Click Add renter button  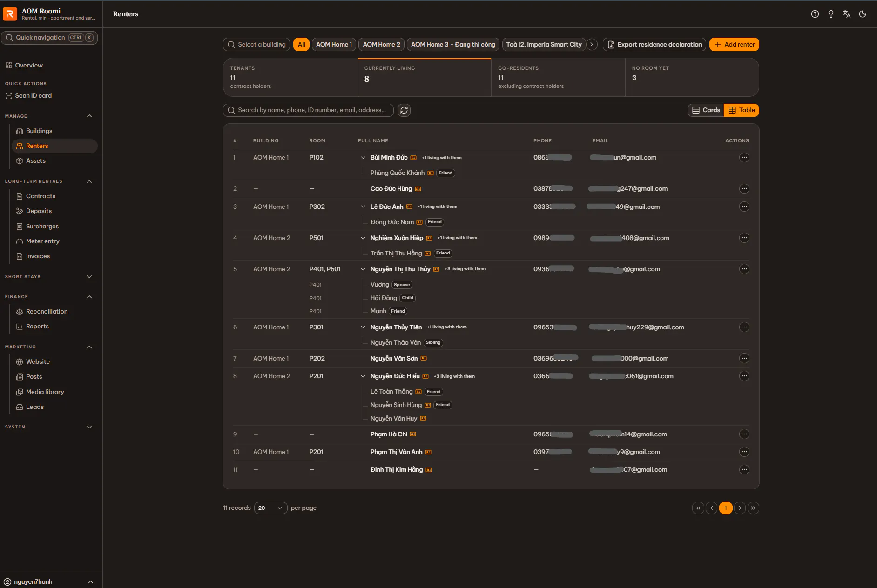point(734,44)
